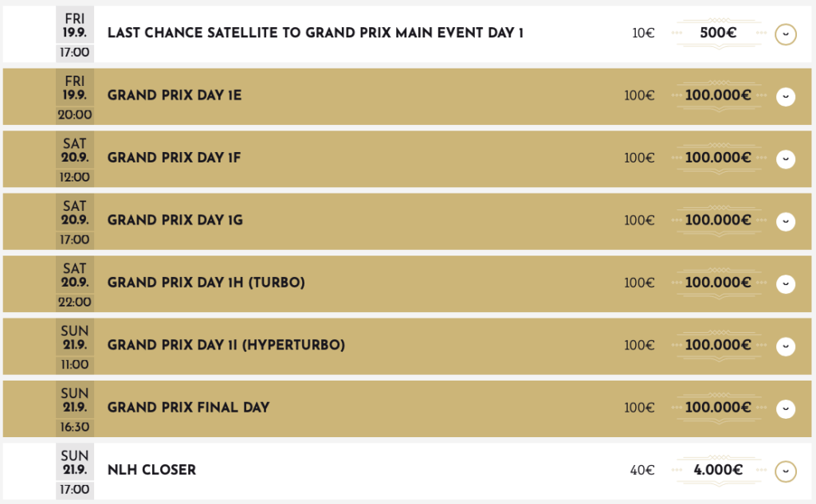Select Grand Prix Day 1H (Turbo) title
This screenshot has width=816, height=504.
click(x=206, y=283)
